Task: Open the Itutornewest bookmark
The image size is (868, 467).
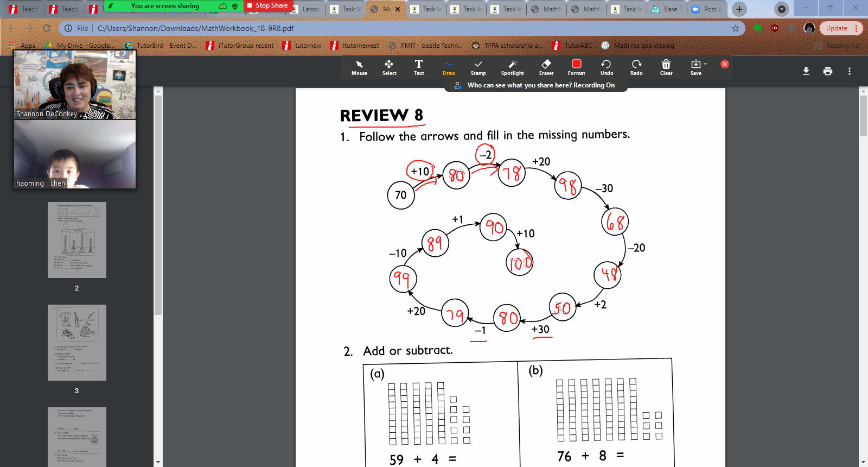Action: pyautogui.click(x=355, y=46)
